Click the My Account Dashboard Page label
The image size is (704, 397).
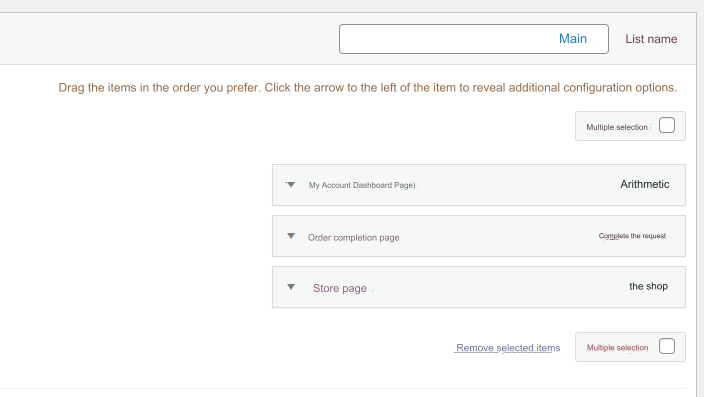tap(362, 185)
